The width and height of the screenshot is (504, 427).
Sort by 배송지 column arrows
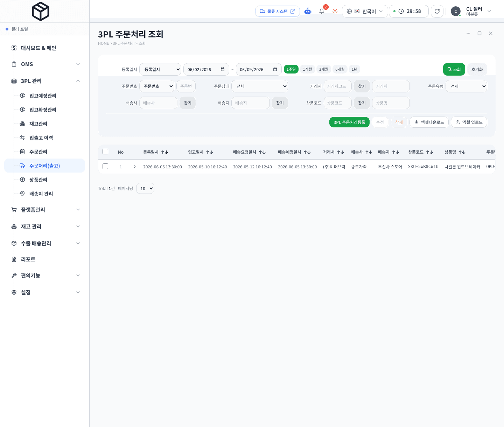point(395,152)
